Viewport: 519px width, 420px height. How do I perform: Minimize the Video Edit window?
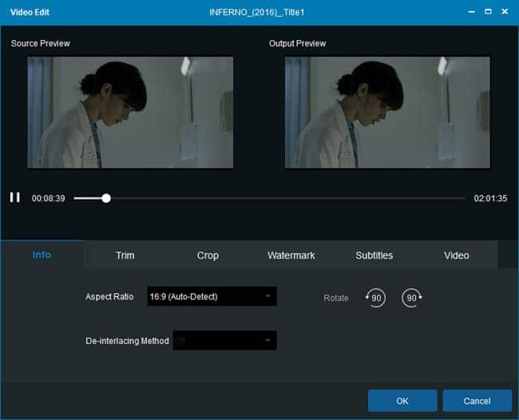472,12
